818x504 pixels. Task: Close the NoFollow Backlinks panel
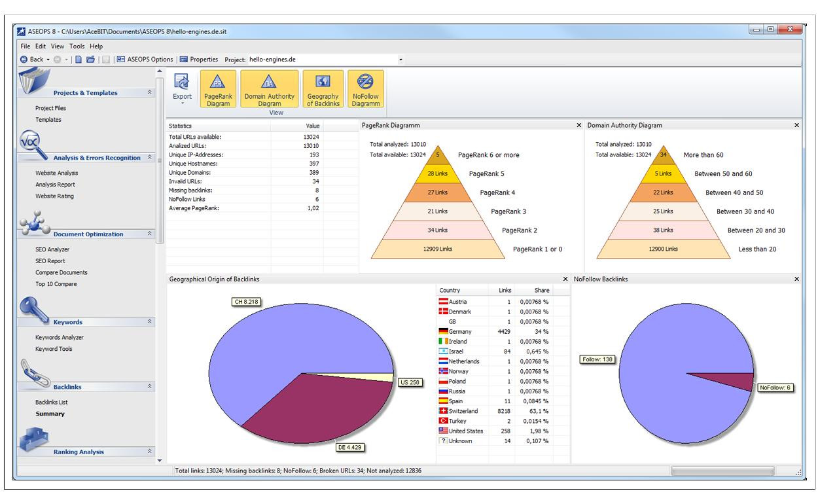click(796, 279)
